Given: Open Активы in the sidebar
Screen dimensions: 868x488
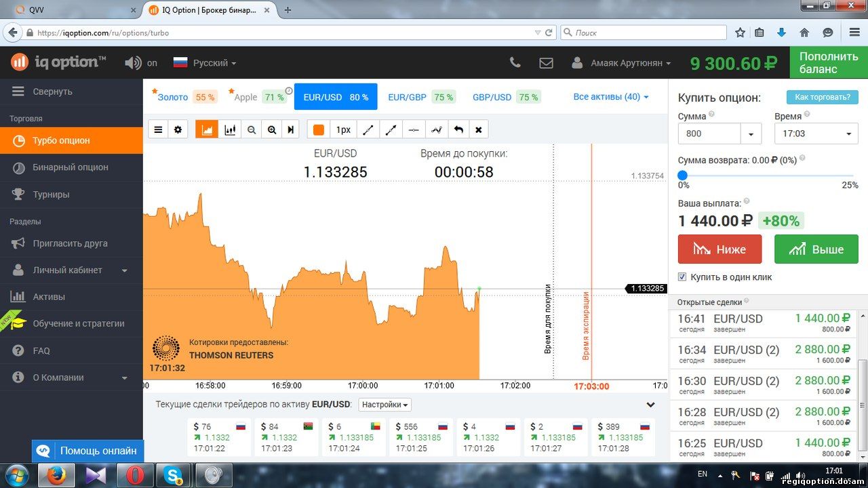Looking at the screenshot, I should click(x=71, y=297).
